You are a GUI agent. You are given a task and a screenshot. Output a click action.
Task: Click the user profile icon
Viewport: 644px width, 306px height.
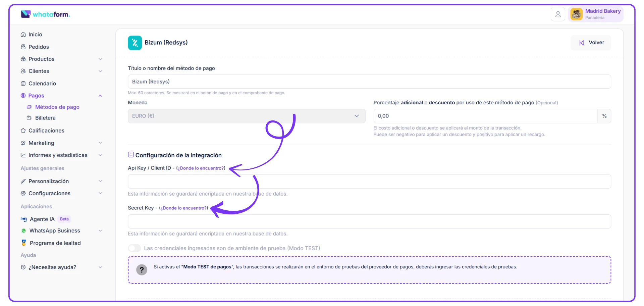coord(558,14)
